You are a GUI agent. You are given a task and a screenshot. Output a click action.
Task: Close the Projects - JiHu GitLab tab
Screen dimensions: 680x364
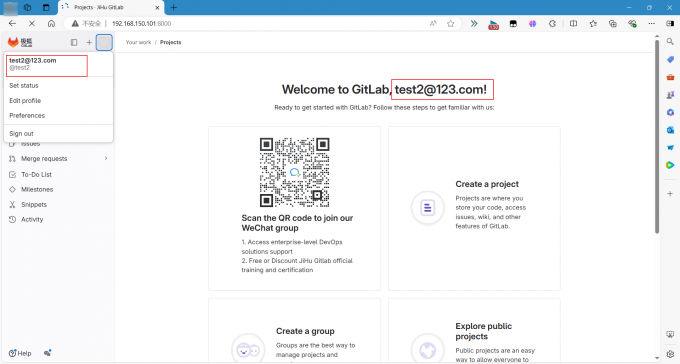pos(157,7)
